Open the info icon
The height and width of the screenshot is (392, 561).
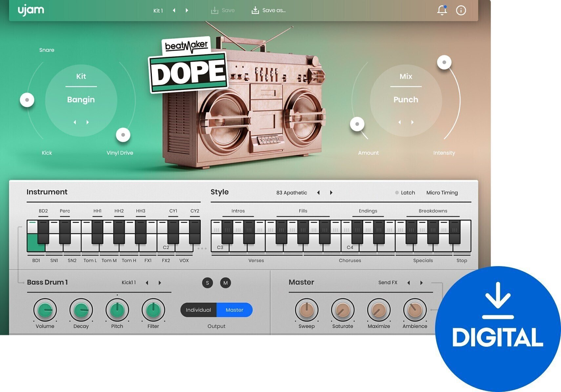pyautogui.click(x=461, y=10)
